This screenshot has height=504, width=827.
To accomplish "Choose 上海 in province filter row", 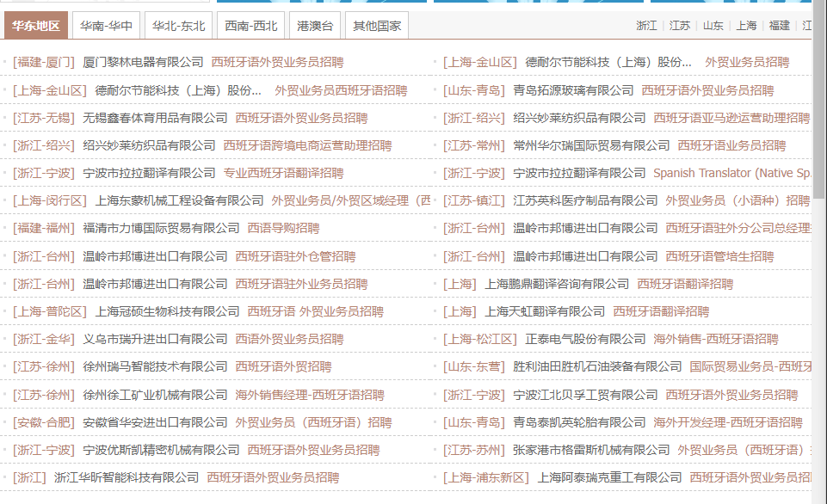I will click(746, 26).
